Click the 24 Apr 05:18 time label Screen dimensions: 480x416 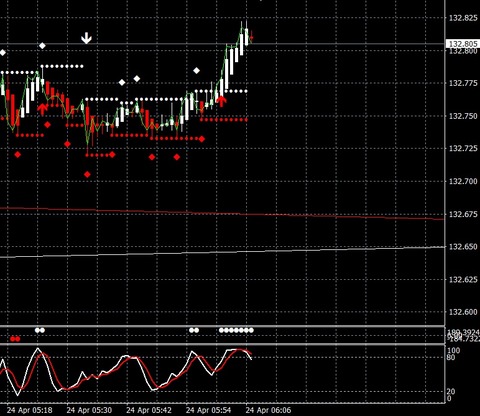click(29, 410)
